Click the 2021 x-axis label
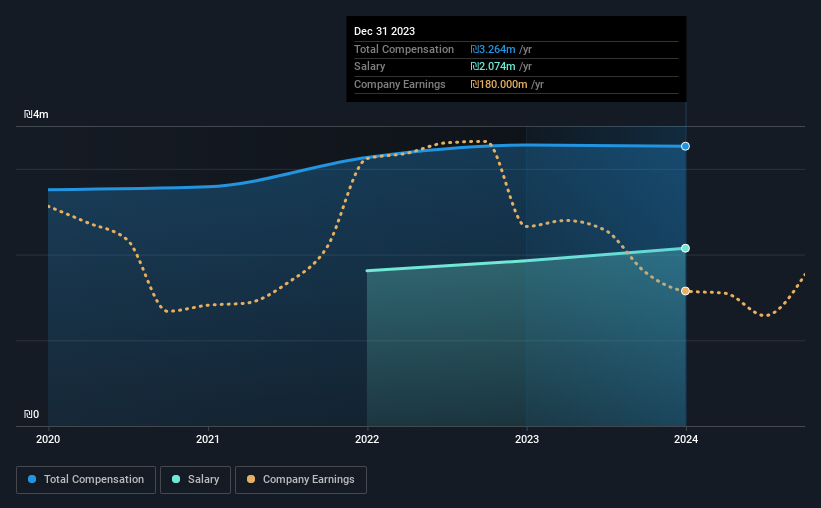Image resolution: width=821 pixels, height=508 pixels. pos(208,439)
